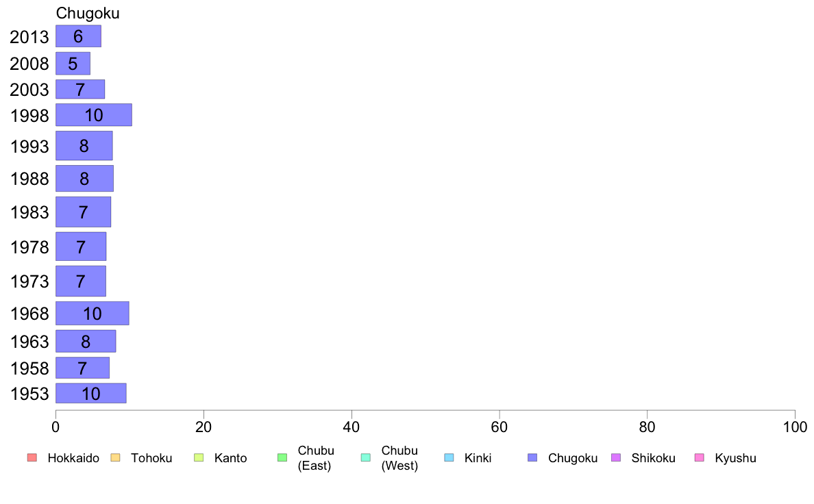Click the Kyushu pink legend swatch
Image resolution: width=814 pixels, height=504 pixels.
pos(700,457)
